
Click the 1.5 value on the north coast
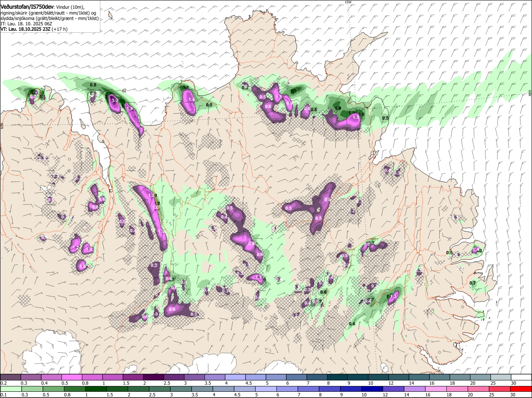click(356, 118)
